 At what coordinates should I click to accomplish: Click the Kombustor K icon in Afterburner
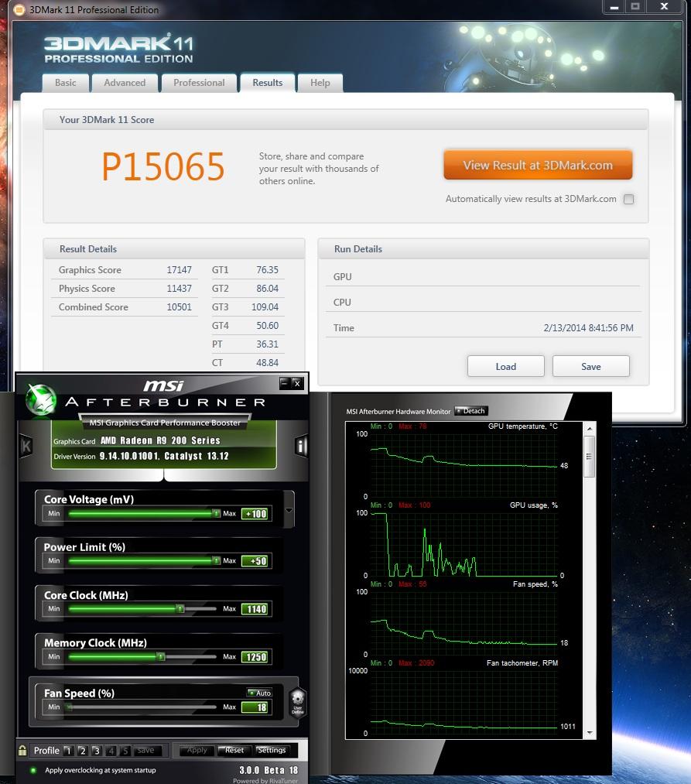(26, 446)
